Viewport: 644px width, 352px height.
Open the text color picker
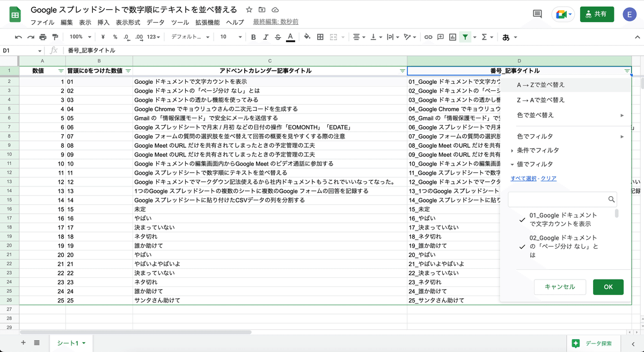pos(290,37)
